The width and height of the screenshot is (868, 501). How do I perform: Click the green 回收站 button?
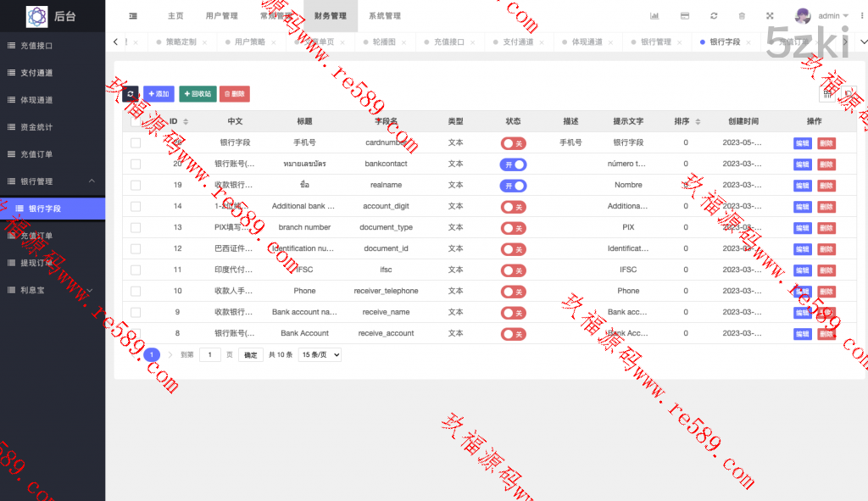pos(198,94)
